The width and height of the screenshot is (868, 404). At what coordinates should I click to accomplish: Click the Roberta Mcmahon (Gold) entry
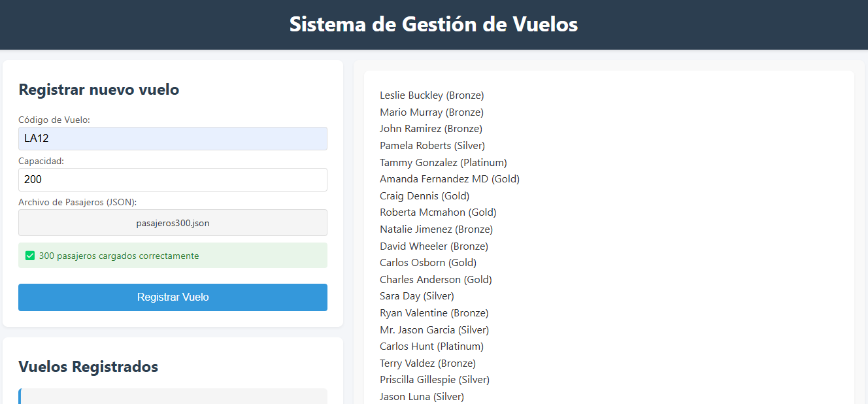tap(438, 212)
